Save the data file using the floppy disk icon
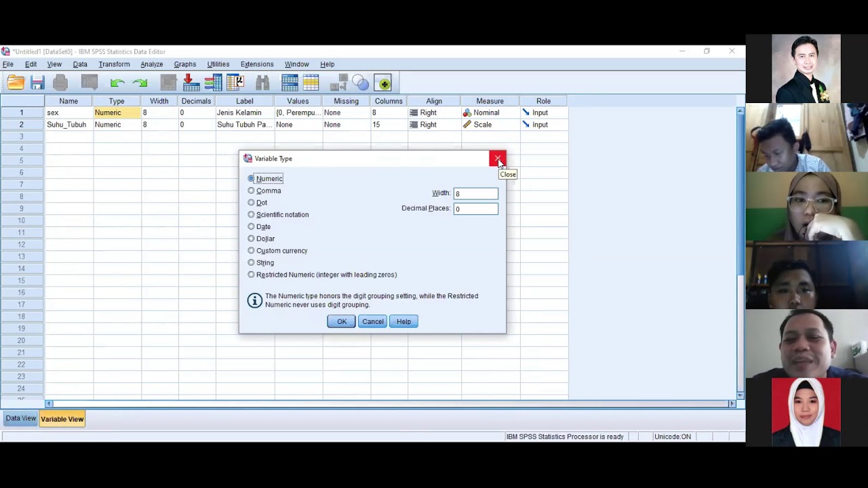 [x=37, y=83]
